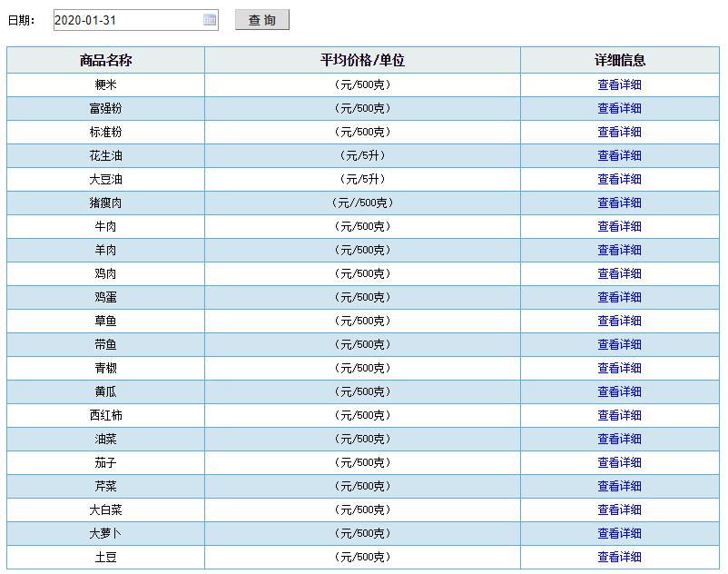View details for 花生油 (peanut oil)
The width and height of the screenshot is (728, 574).
point(620,154)
